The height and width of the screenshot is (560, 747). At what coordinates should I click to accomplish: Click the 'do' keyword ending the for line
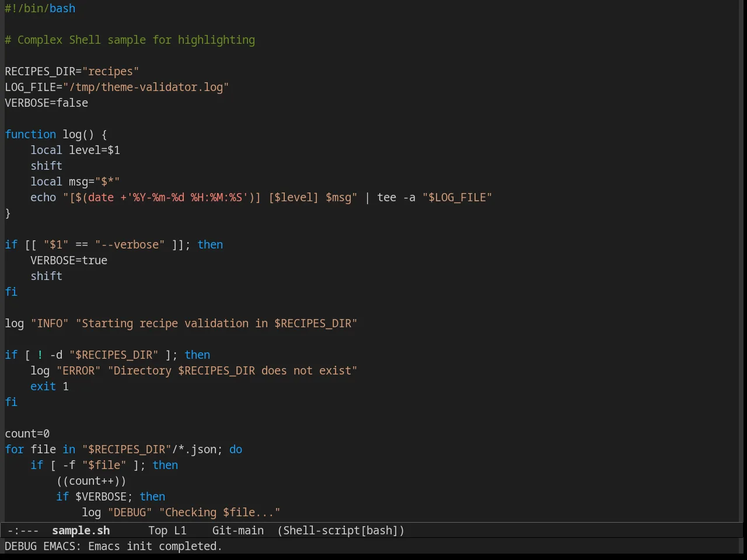pos(236,449)
